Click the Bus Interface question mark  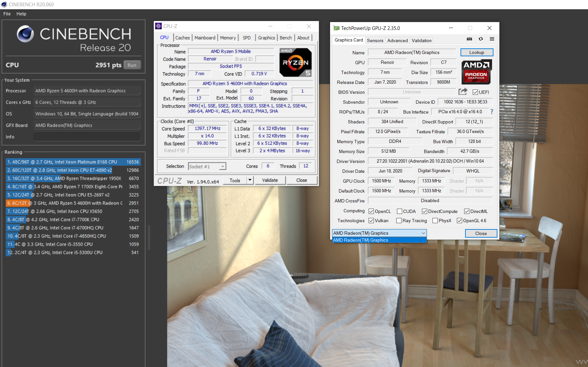coord(492,112)
